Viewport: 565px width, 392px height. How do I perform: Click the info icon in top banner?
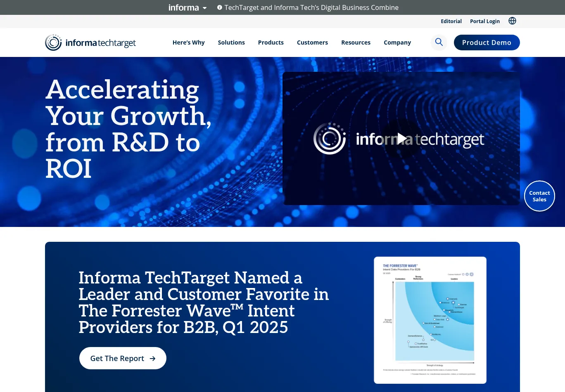(220, 7)
